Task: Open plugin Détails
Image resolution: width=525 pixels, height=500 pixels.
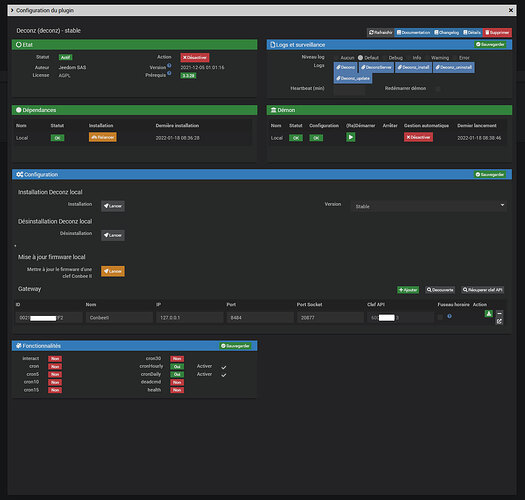Action: click(472, 32)
